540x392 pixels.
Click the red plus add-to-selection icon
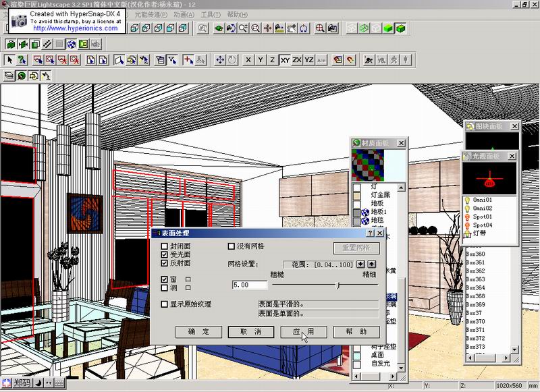click(188, 60)
